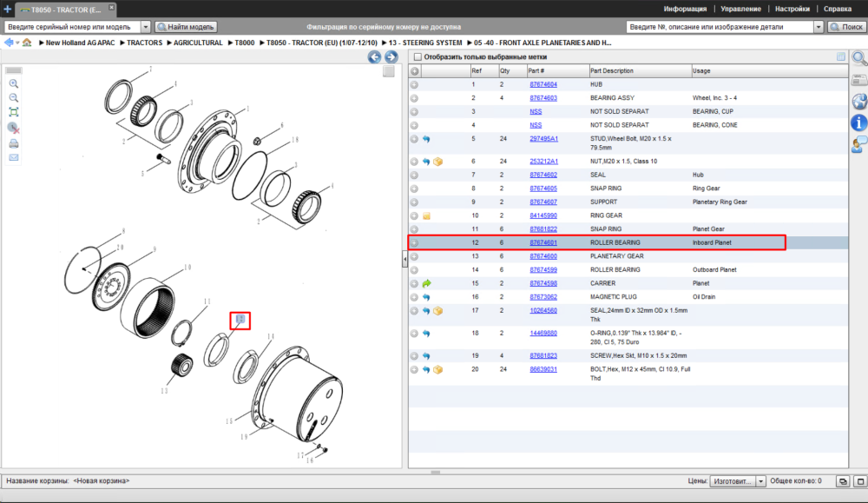Open the 13 - STEERING SYSTEM breadcrumb
This screenshot has height=503, width=868.
[425, 43]
